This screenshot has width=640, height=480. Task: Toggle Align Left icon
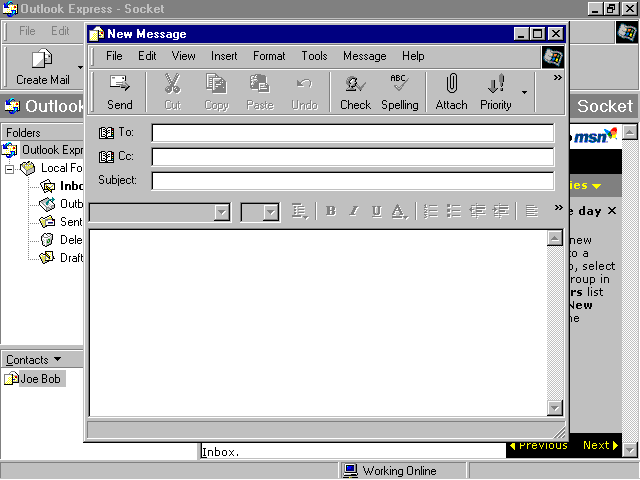click(531, 211)
